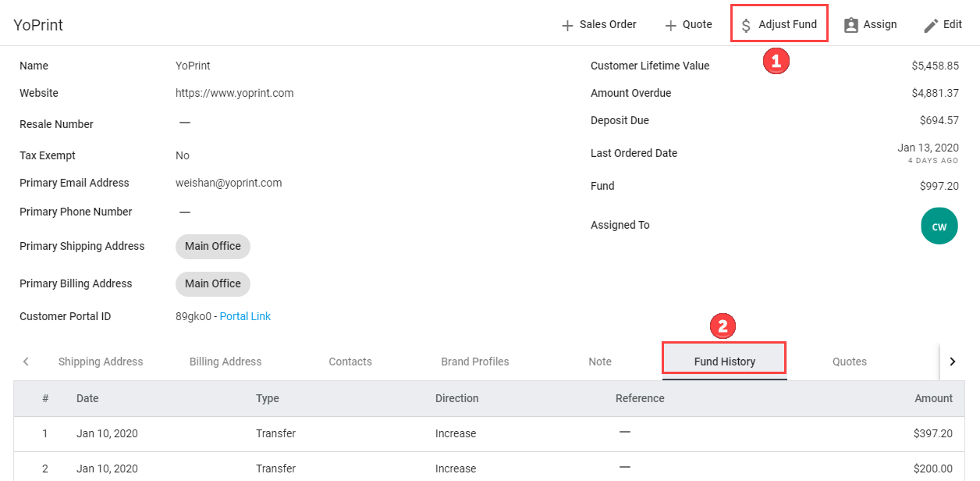Switch to the Billing Address tab

tap(225, 362)
